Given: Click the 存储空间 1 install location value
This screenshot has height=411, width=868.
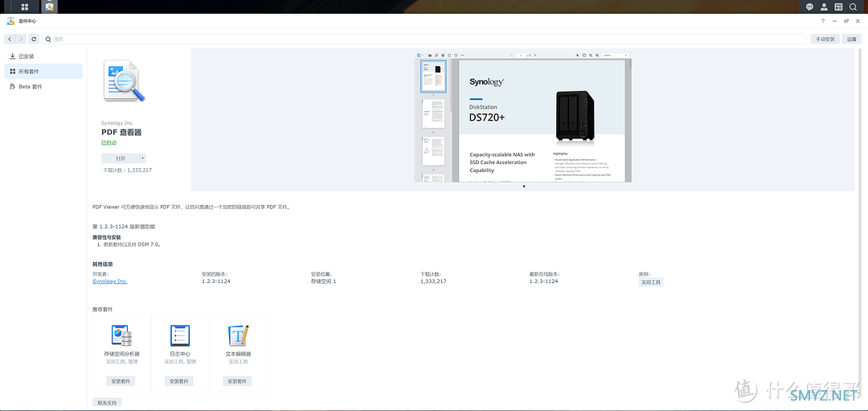Looking at the screenshot, I should 324,282.
